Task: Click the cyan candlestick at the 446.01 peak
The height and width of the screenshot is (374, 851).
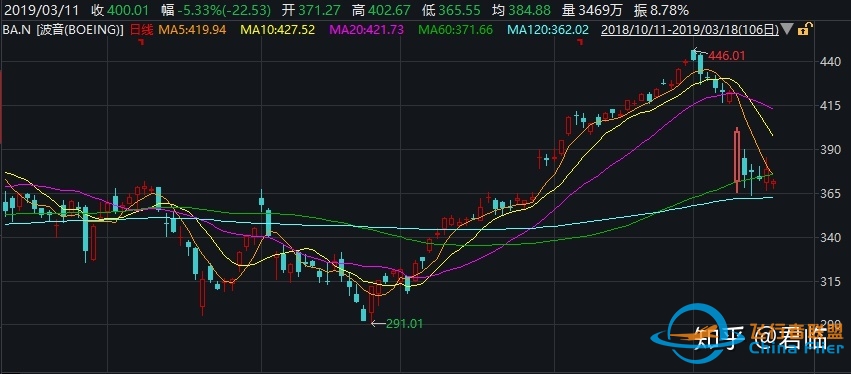Action: pyautogui.click(x=694, y=55)
